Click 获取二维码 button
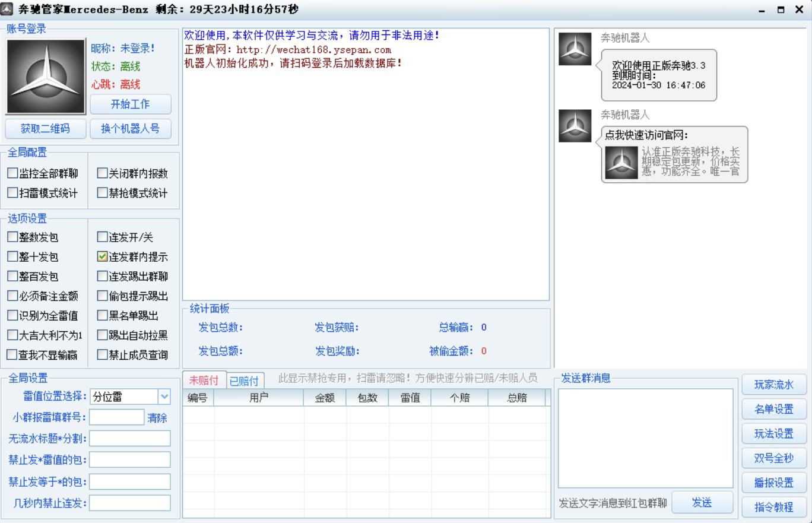This screenshot has height=523, width=812. coord(46,128)
